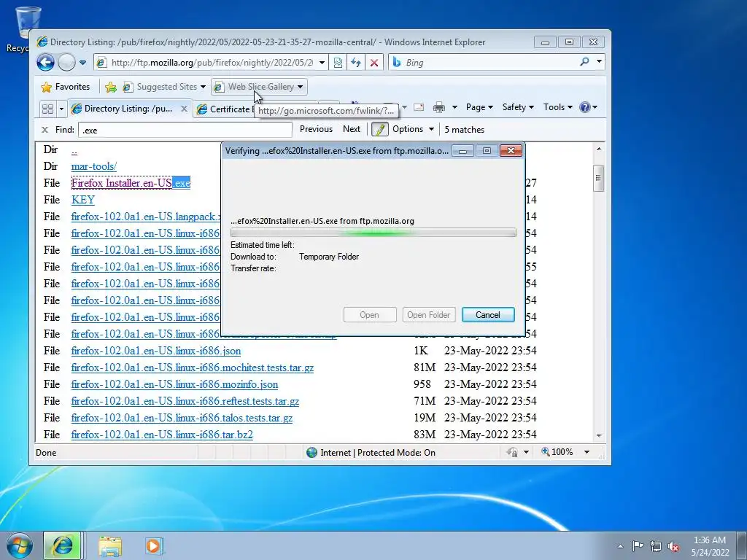Expand the zoom level dropdown arrow
This screenshot has height=560, width=747.
coord(587,452)
